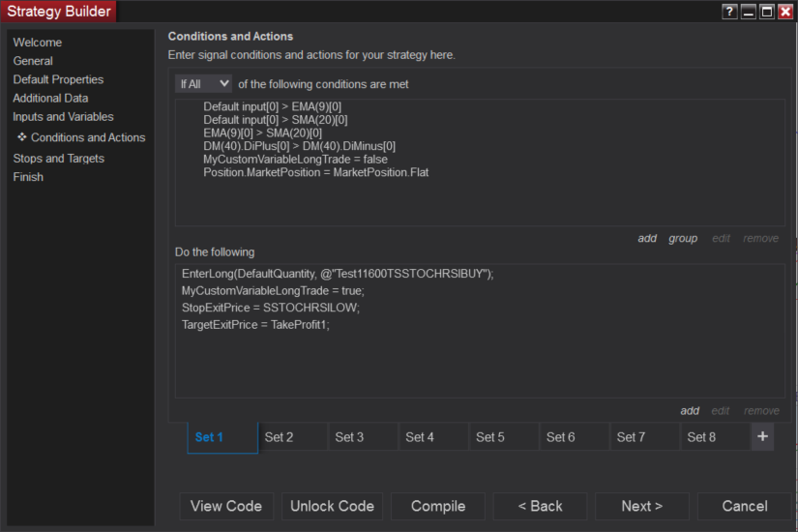Add a new condition to the list

647,238
